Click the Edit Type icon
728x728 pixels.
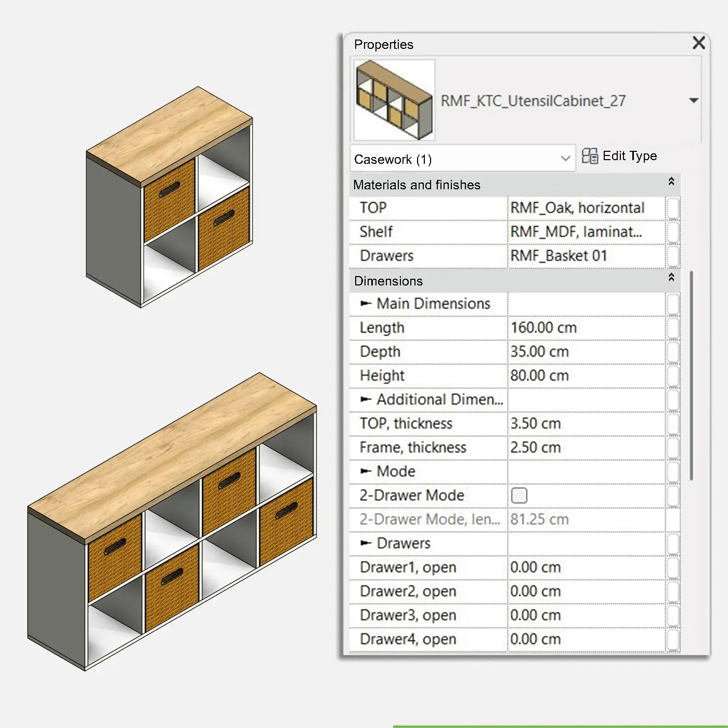pos(590,156)
